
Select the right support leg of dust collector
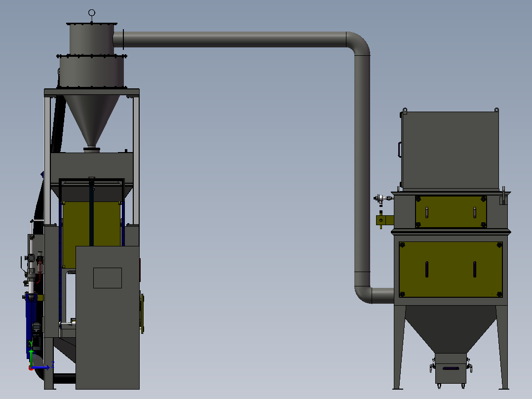coord(502,347)
